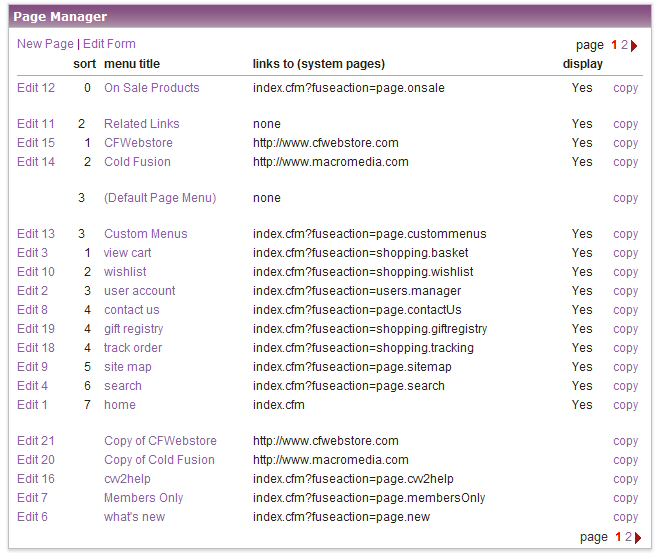Copy the Related Links row

[626, 125]
